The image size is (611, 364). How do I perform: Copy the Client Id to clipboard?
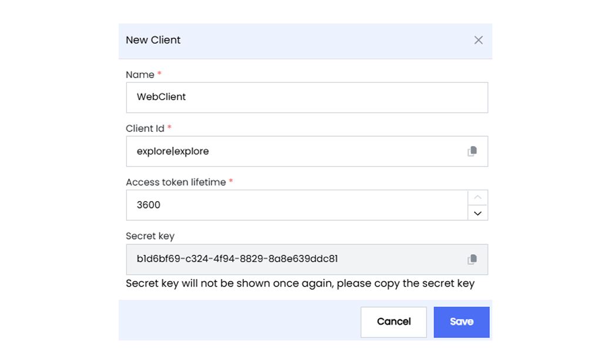click(x=472, y=151)
